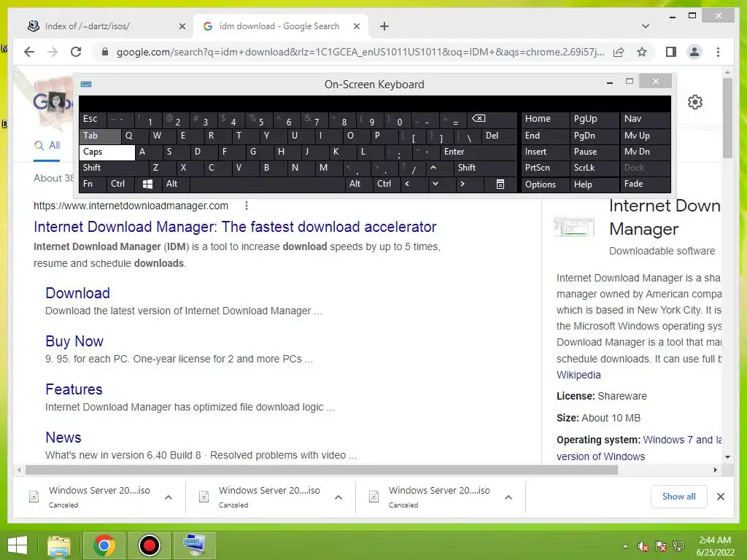Click the muted volume tray icon
747x560 pixels.
click(643, 546)
